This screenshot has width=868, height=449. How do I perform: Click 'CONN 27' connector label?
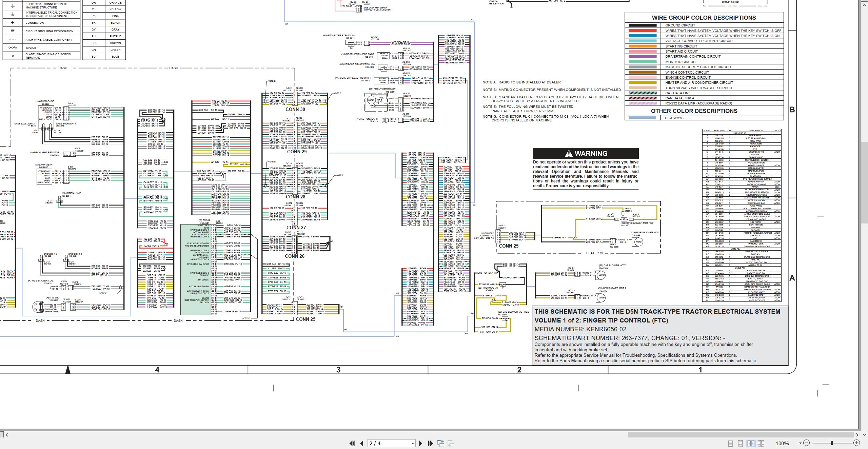click(296, 228)
